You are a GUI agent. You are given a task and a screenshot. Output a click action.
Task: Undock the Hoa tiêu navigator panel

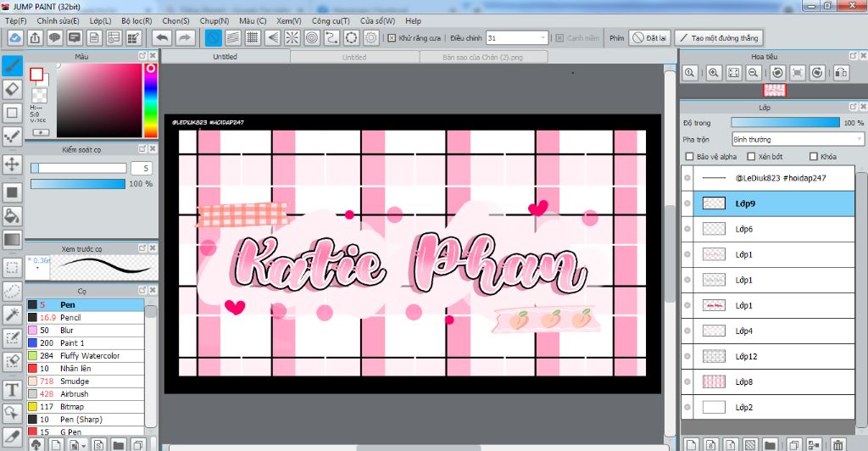(x=853, y=56)
